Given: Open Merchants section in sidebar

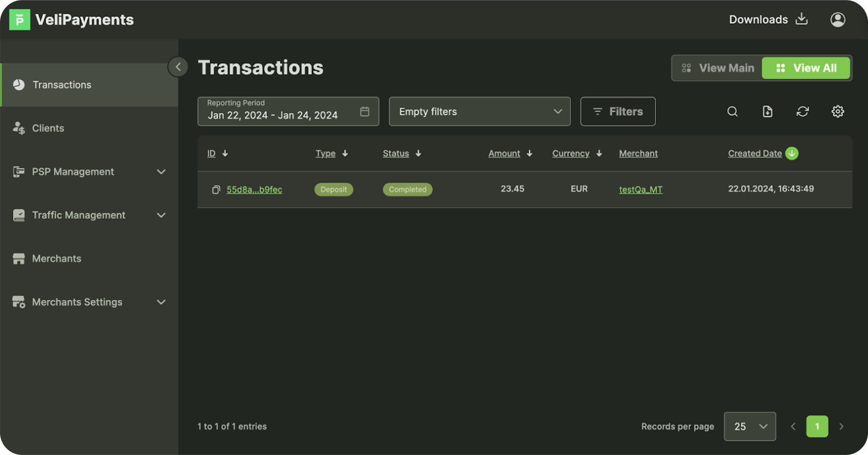Looking at the screenshot, I should tap(56, 258).
